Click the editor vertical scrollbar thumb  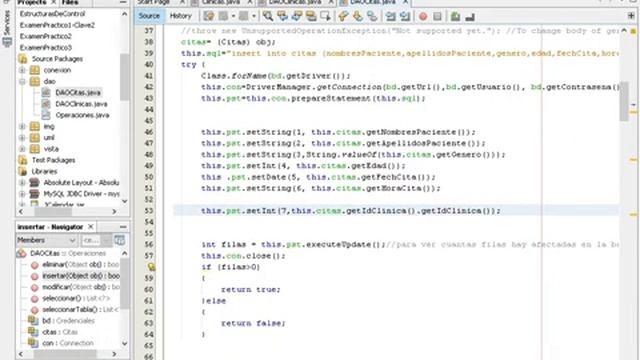tap(624, 101)
